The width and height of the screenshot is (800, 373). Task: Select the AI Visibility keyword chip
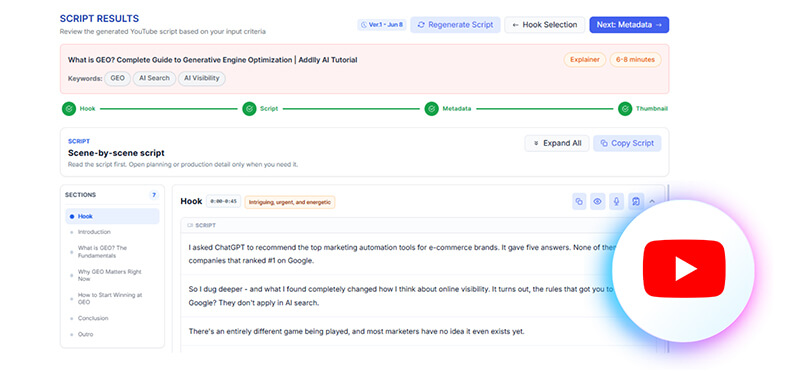202,79
